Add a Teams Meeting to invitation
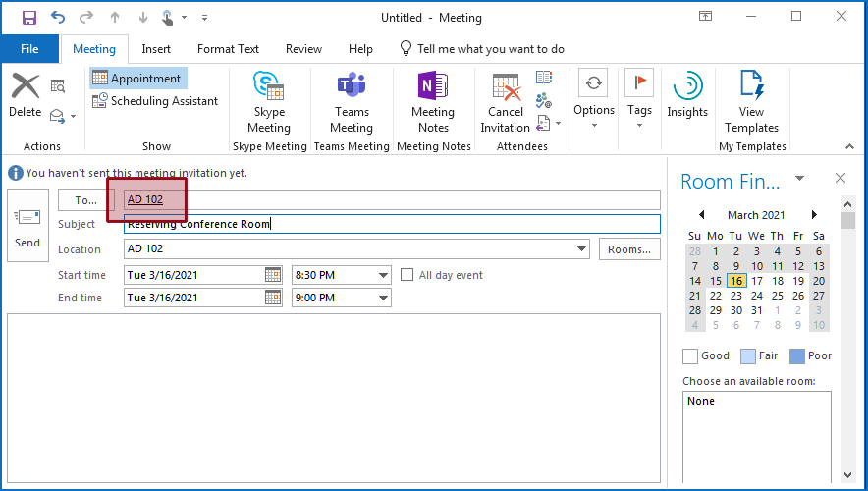The height and width of the screenshot is (491, 868). [x=351, y=102]
